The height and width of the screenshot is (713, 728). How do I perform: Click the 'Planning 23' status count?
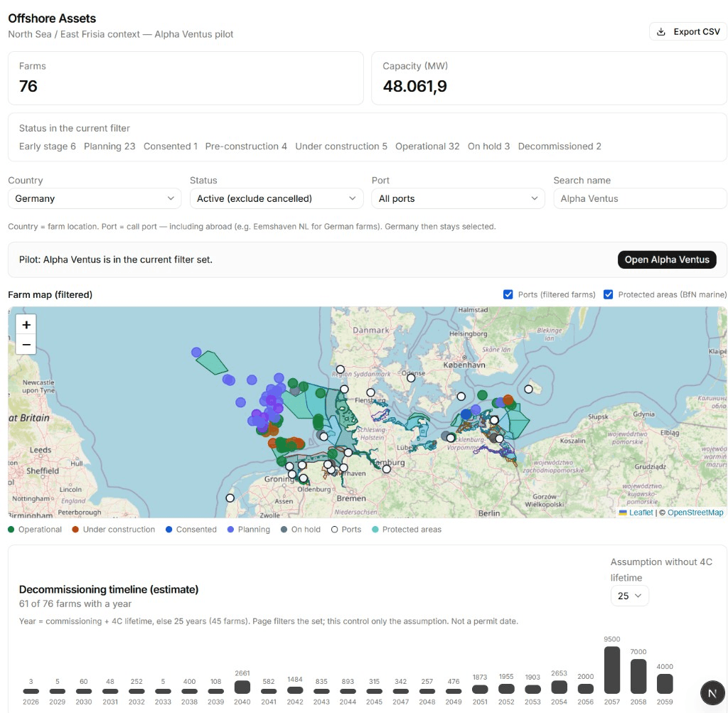(109, 146)
